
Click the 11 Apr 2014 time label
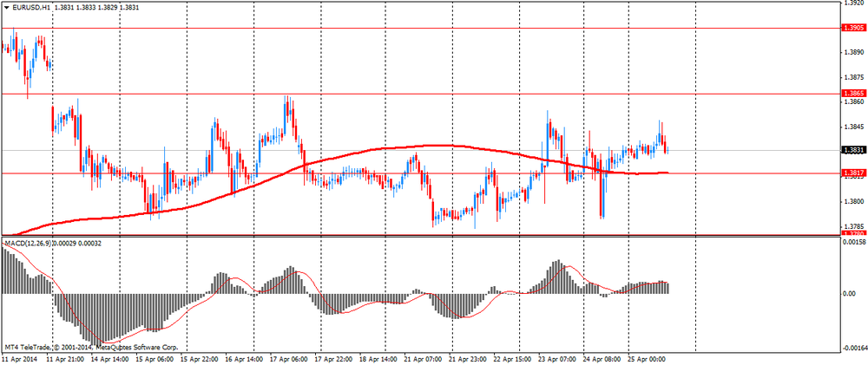point(18,358)
